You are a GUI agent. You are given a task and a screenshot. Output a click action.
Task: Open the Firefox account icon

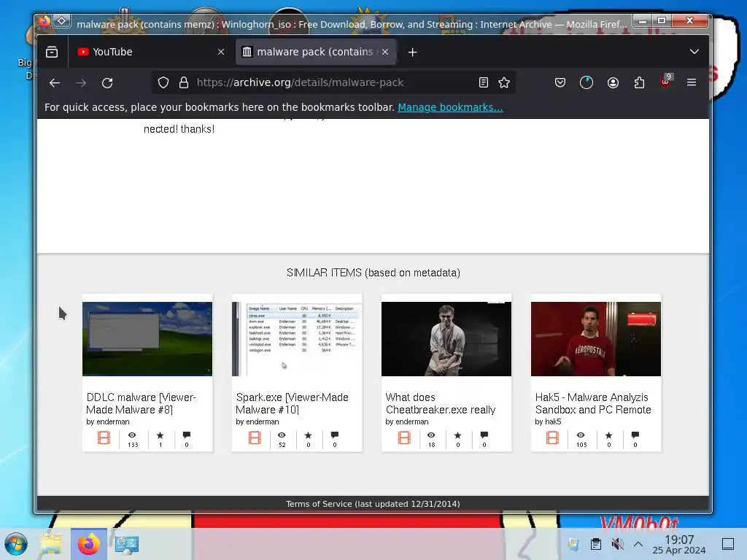click(613, 83)
